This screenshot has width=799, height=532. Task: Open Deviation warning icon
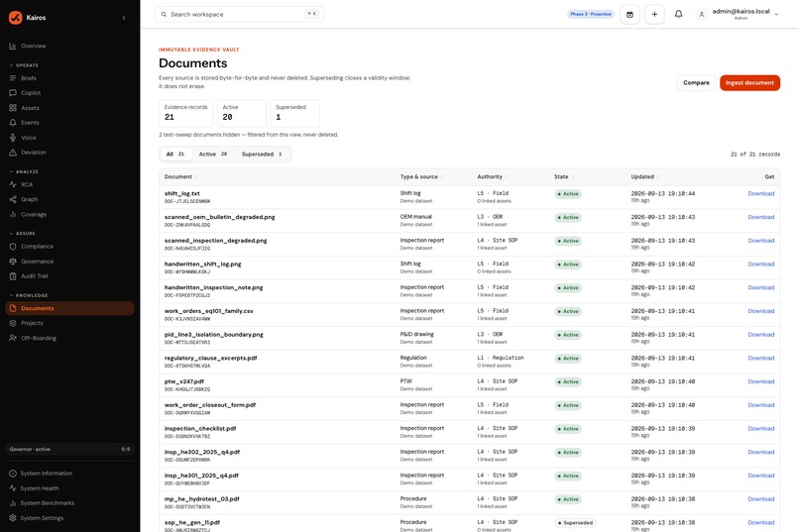click(13, 153)
